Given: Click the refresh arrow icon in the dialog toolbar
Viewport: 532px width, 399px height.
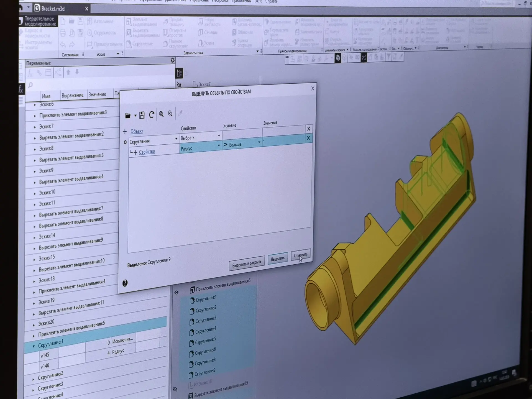Looking at the screenshot, I should [x=152, y=114].
